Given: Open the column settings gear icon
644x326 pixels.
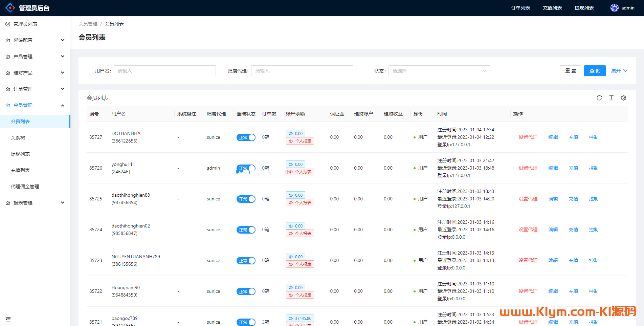Looking at the screenshot, I should point(623,98).
